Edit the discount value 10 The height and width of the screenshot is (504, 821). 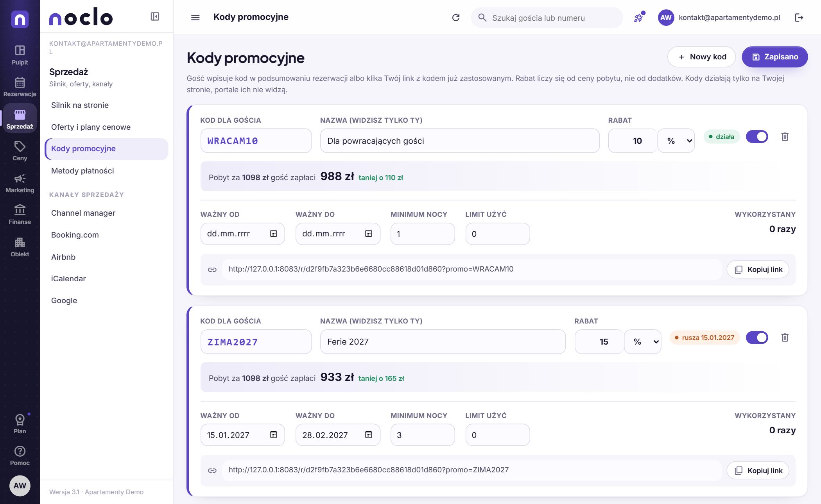point(633,141)
